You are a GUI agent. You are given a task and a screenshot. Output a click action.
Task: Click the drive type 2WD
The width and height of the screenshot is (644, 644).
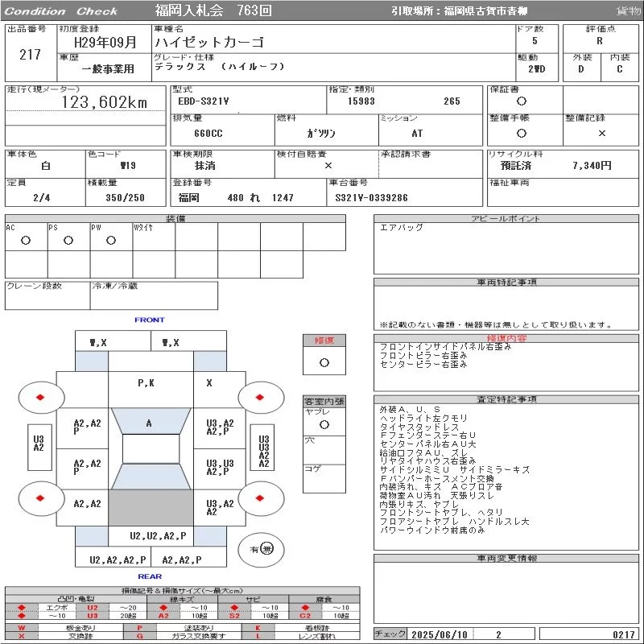pos(537,69)
